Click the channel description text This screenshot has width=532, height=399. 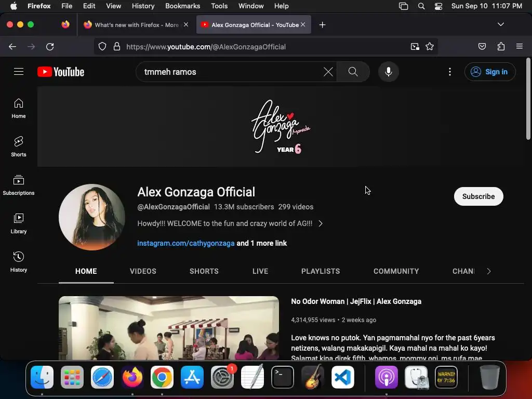pos(224,223)
